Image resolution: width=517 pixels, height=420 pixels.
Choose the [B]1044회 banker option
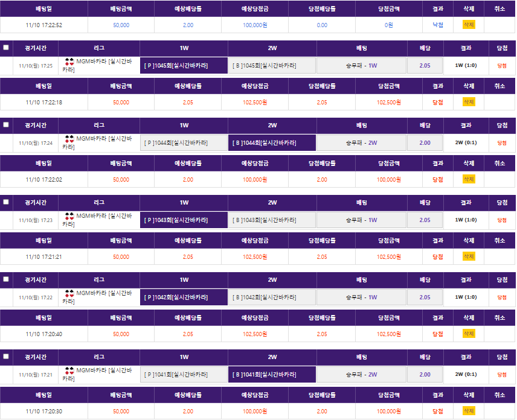272,143
